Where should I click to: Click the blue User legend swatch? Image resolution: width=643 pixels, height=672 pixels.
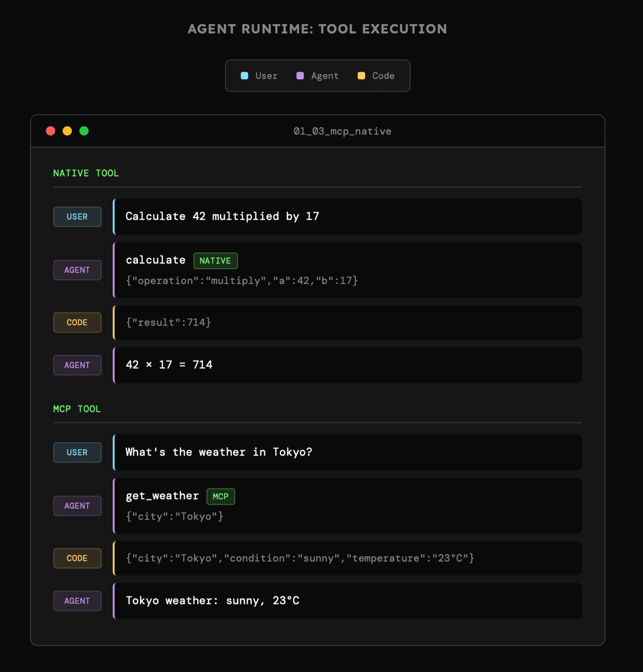[244, 76]
